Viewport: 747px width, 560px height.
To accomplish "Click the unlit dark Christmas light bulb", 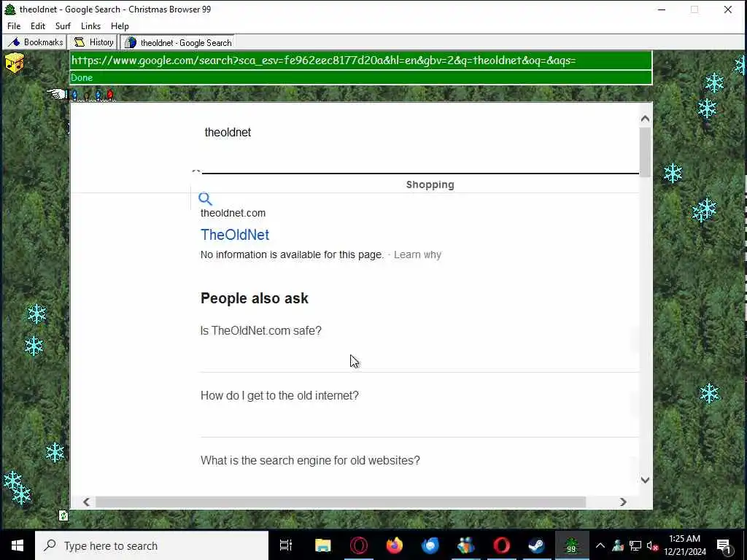I will (x=86, y=96).
